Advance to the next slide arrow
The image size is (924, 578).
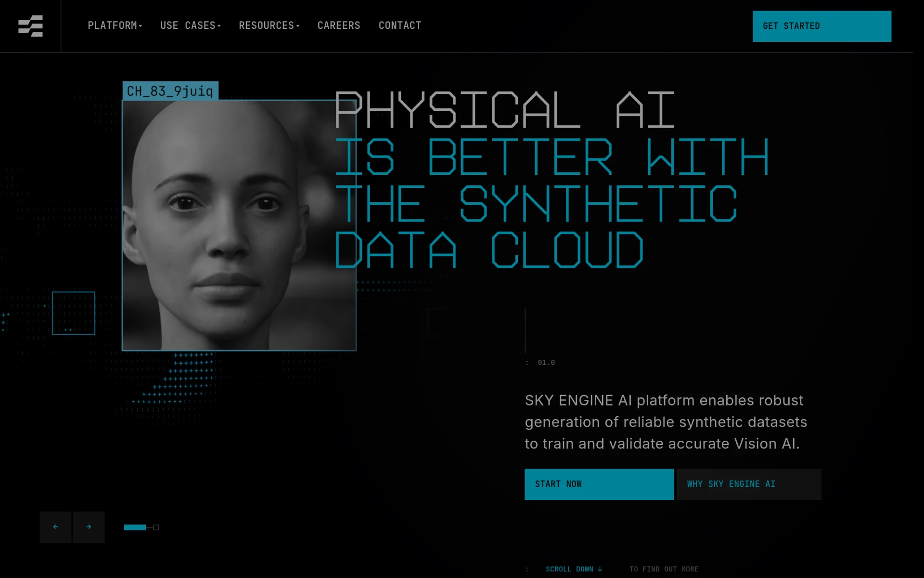pos(89,527)
